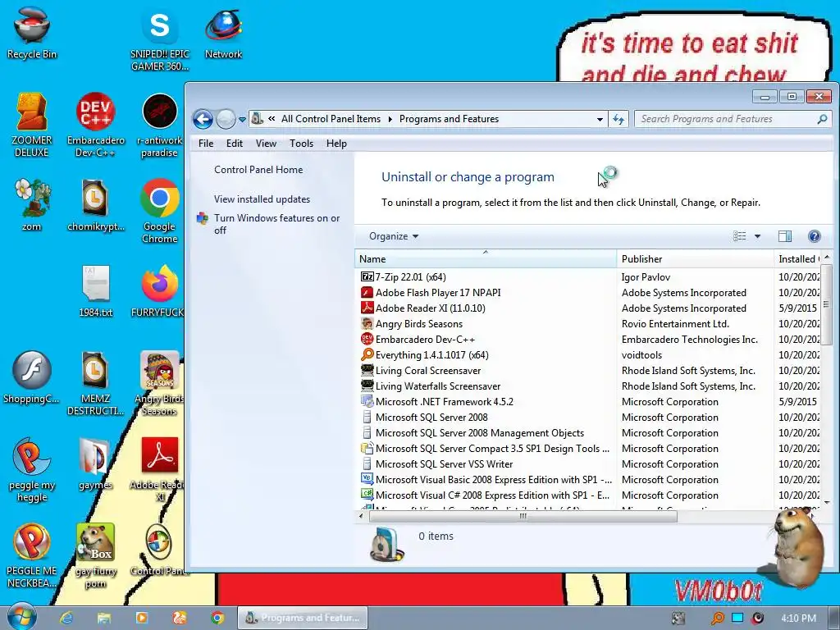The width and height of the screenshot is (840, 630).
Task: Open the gaymes folder icon
Action: coord(95,463)
